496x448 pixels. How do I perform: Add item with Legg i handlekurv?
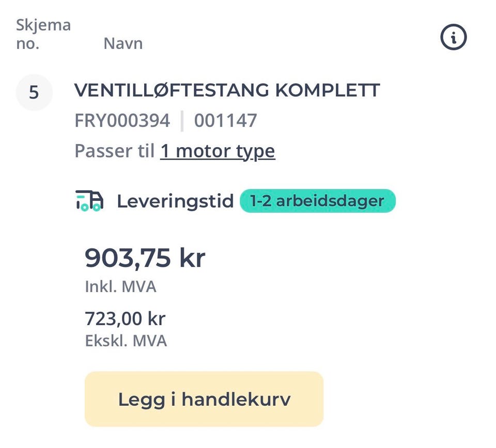(x=204, y=399)
